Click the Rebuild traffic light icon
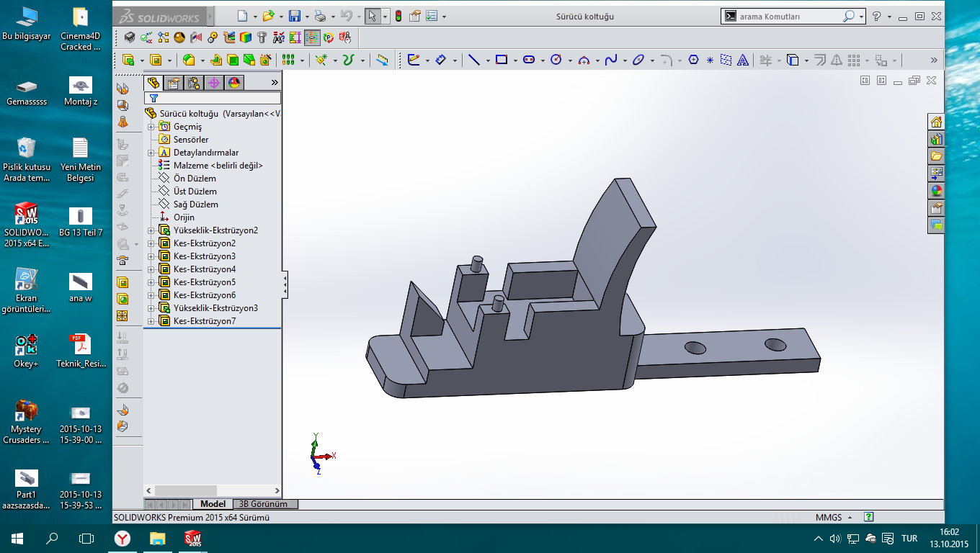Viewport: 980px width, 553px height. coord(398,16)
